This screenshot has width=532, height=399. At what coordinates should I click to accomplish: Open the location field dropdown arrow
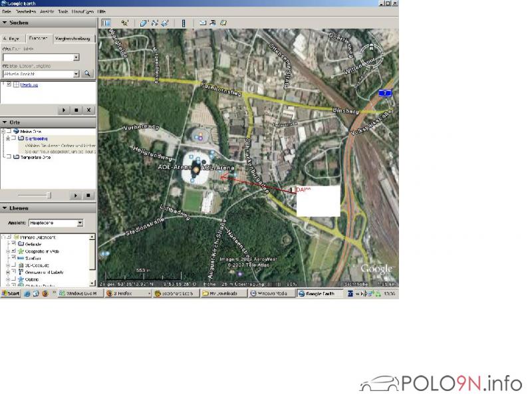pyautogui.click(x=76, y=74)
